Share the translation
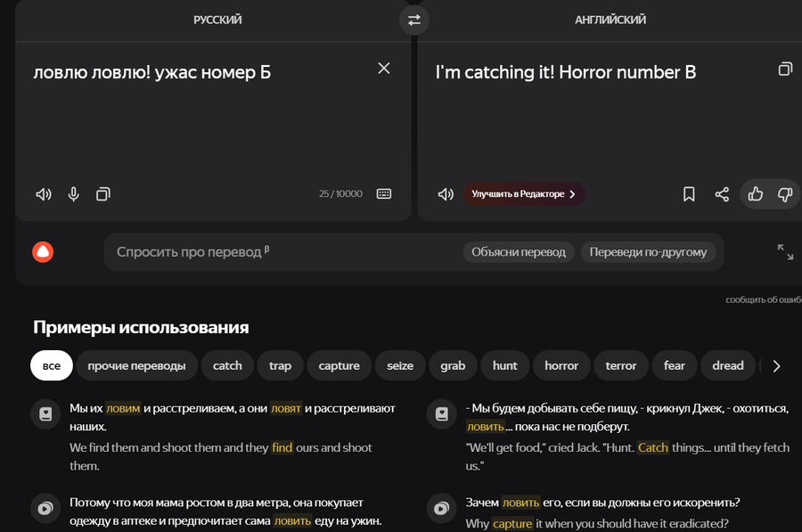 (x=722, y=194)
